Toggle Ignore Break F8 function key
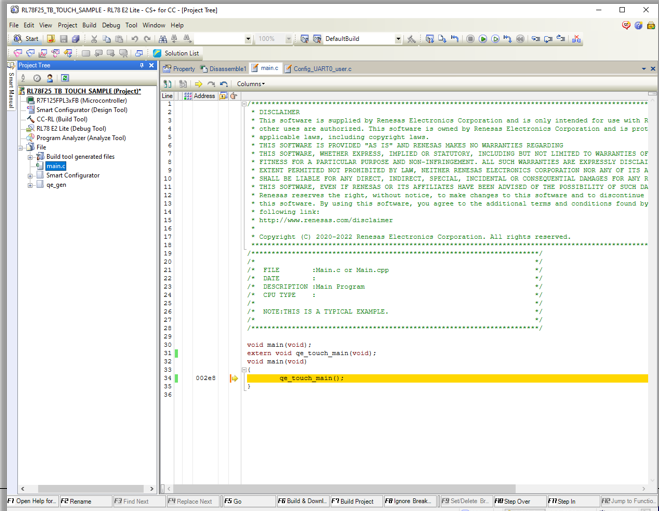The width and height of the screenshot is (659, 511). click(410, 501)
